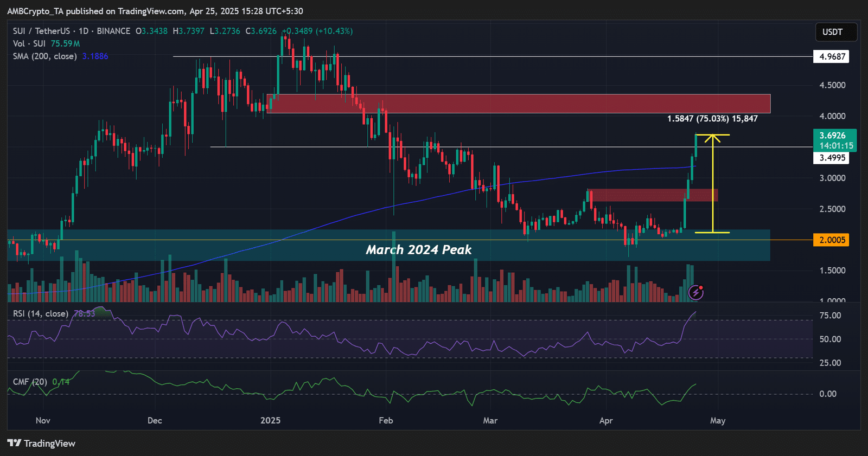This screenshot has height=456, width=868.
Task: Click the Apr label on time axis
Action: [x=606, y=420]
